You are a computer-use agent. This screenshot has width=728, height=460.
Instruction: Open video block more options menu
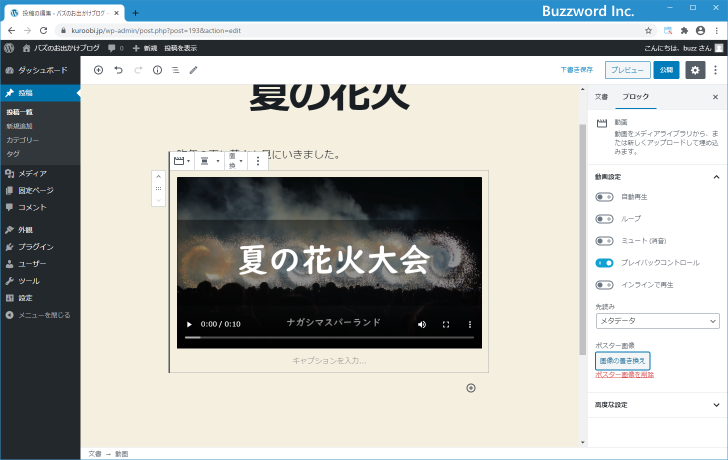[x=258, y=161]
